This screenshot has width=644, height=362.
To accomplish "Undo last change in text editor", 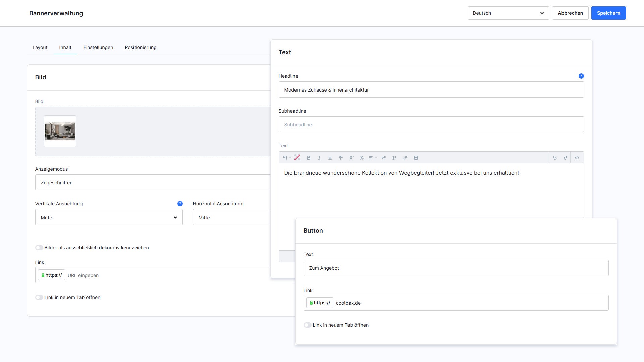I will click(x=555, y=158).
